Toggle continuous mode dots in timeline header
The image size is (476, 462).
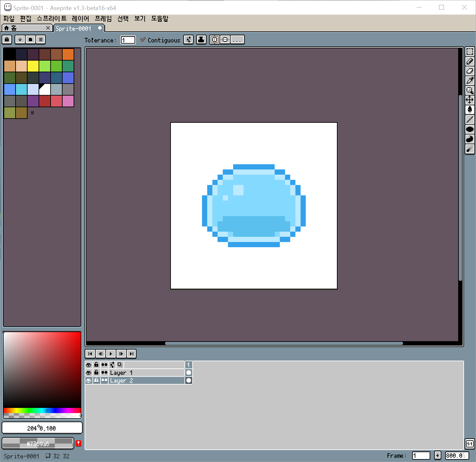coord(104,364)
